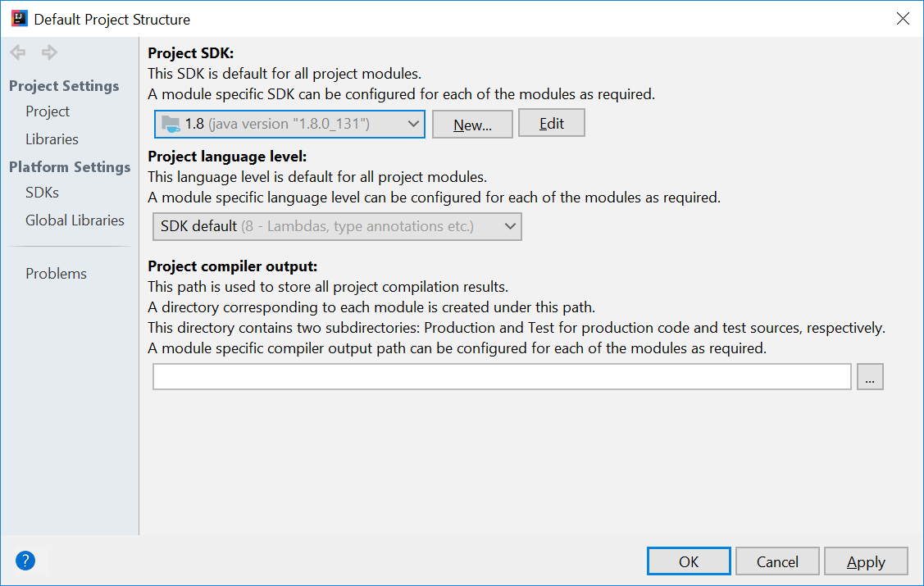Click the project compiler output path field
Viewport: 924px width, 586px height.
pyautogui.click(x=502, y=376)
